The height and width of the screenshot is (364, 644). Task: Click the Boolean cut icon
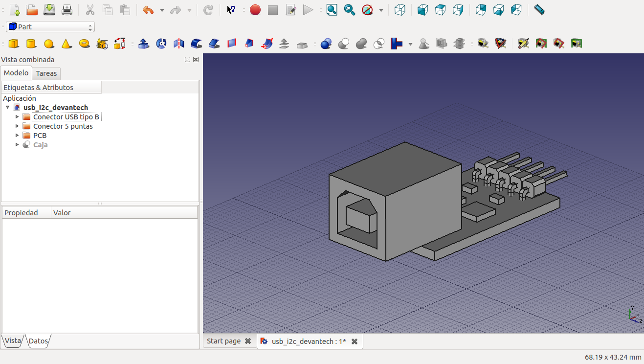pyautogui.click(x=344, y=44)
